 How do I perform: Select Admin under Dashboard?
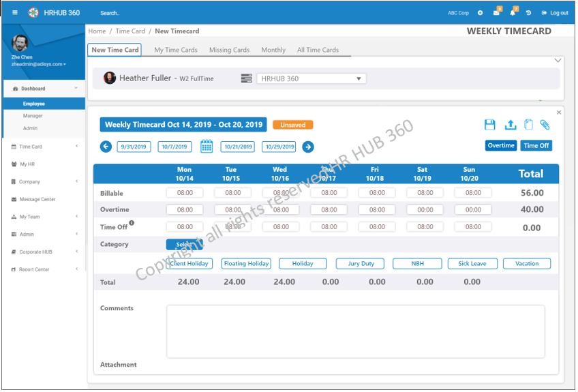(30, 128)
